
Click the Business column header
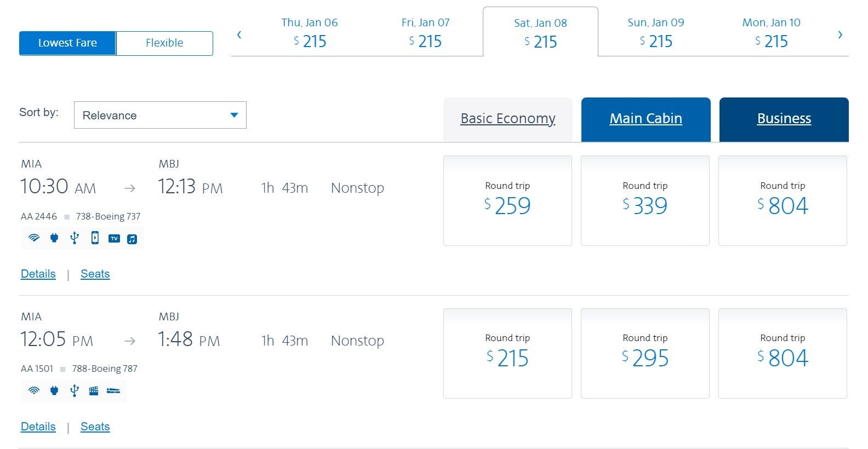784,119
